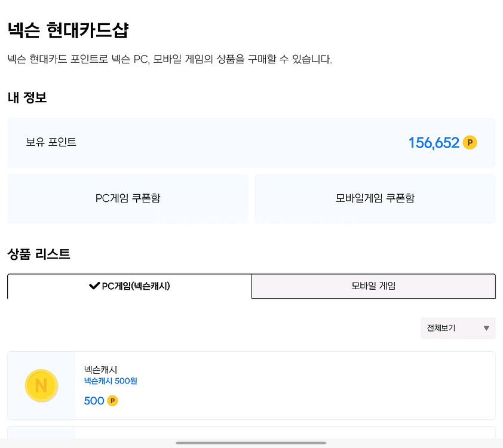Click the 넥슨 현대카드샵 page title
Screen dimensions: 503x448
[68, 30]
